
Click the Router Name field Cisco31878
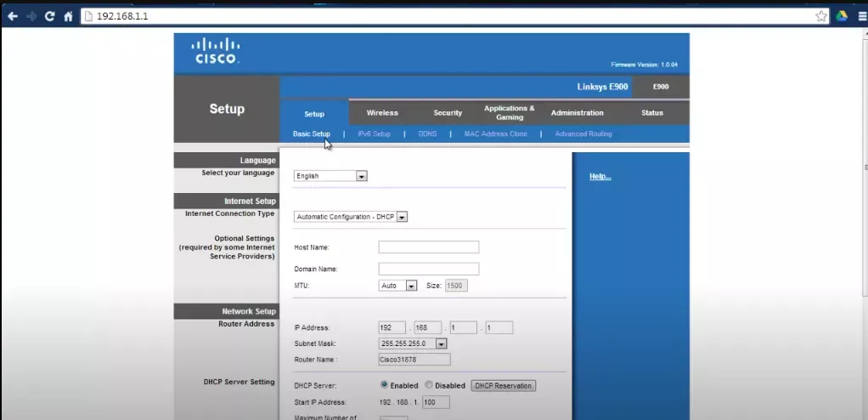pos(414,360)
